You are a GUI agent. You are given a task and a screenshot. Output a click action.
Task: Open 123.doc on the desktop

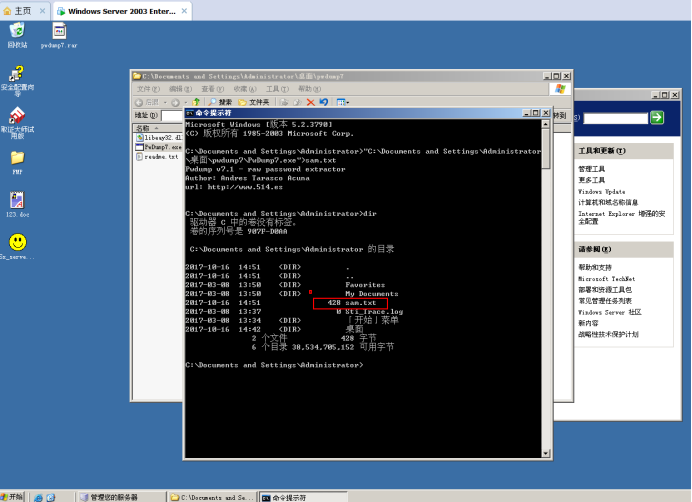click(x=17, y=204)
